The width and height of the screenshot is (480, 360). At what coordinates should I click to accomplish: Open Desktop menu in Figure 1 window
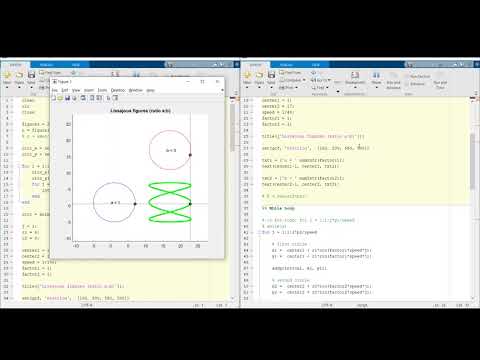[118, 90]
